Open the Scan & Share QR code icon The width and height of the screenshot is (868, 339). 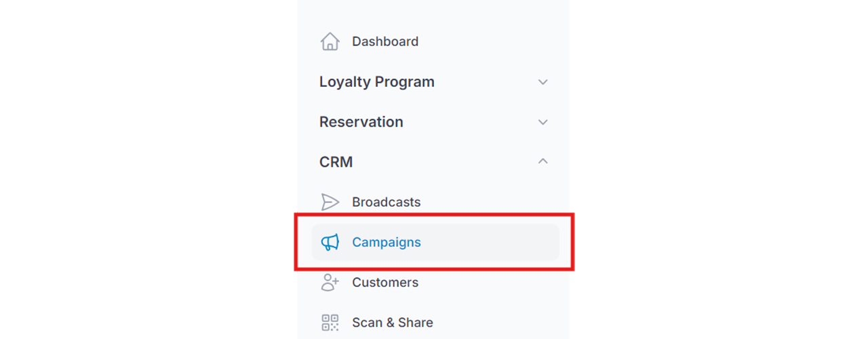(x=330, y=322)
